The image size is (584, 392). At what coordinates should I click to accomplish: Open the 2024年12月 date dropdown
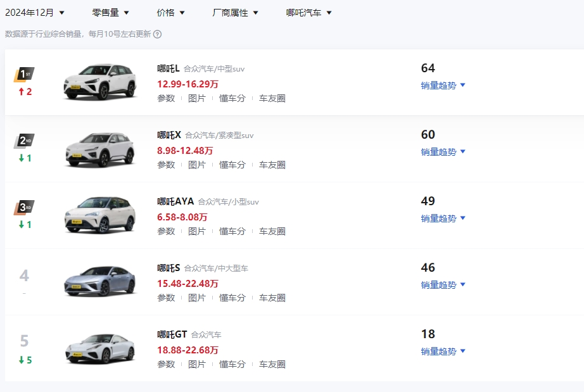35,12
